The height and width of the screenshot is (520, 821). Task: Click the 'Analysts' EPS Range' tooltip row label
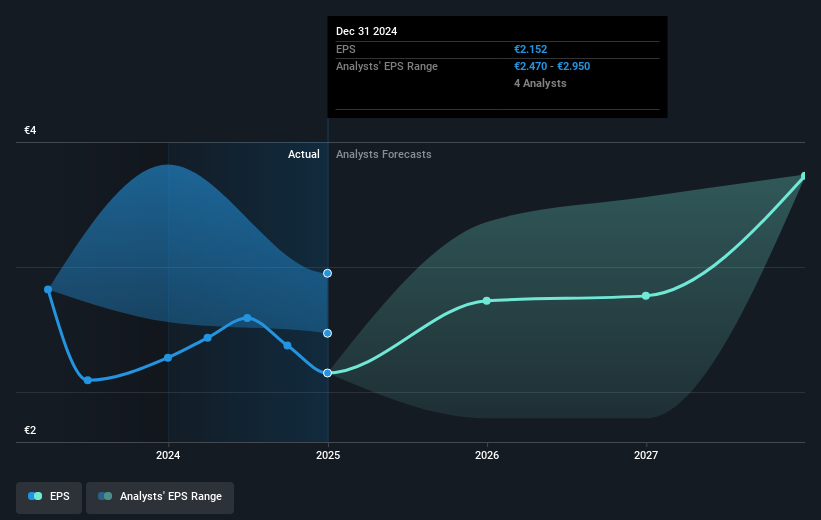(x=387, y=67)
